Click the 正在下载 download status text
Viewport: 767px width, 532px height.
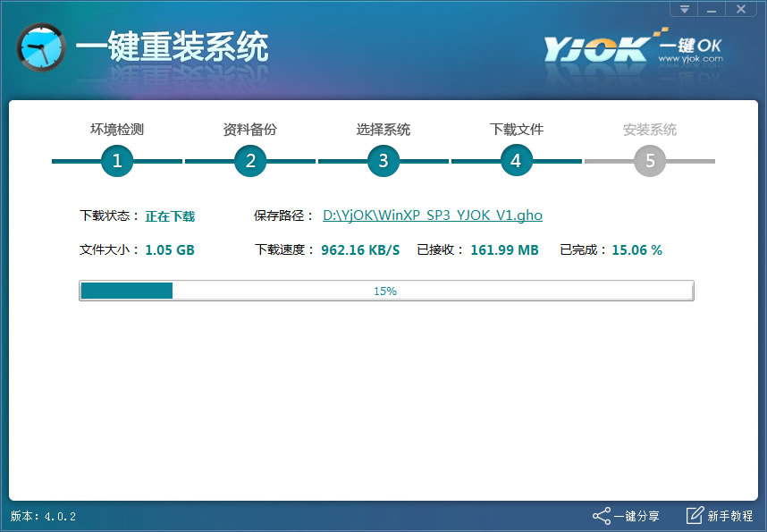click(170, 215)
